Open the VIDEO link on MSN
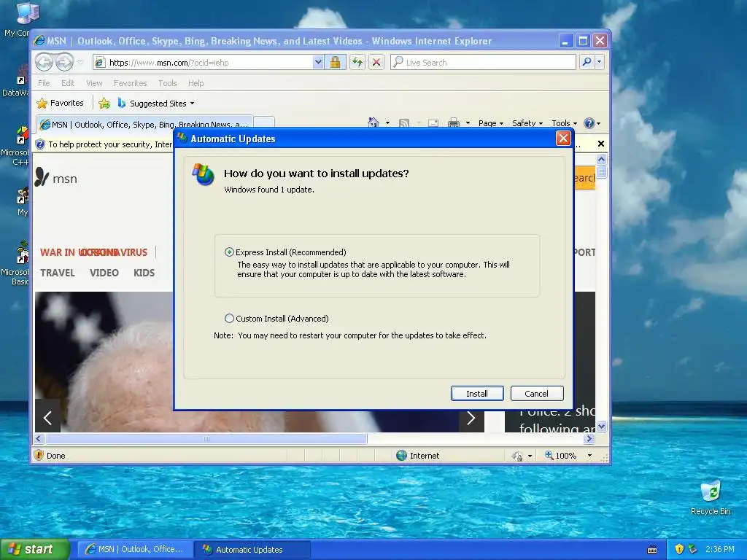 pyautogui.click(x=104, y=273)
